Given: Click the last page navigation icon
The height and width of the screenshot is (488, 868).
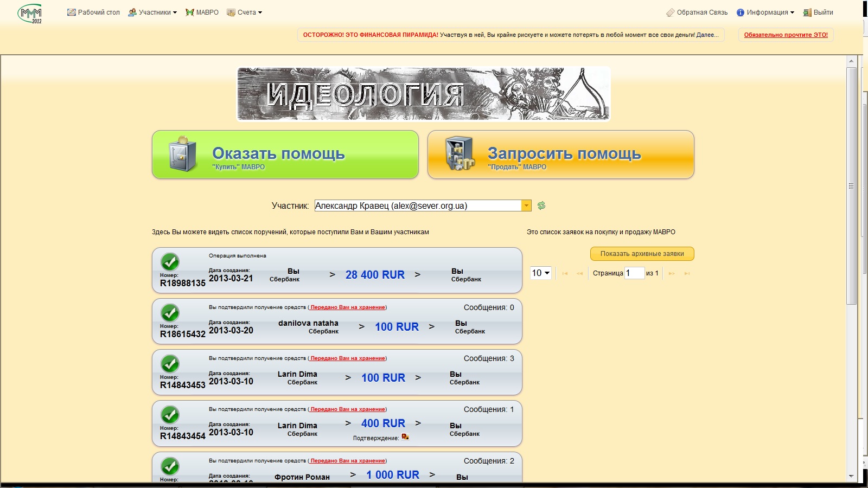Looking at the screenshot, I should tap(687, 273).
